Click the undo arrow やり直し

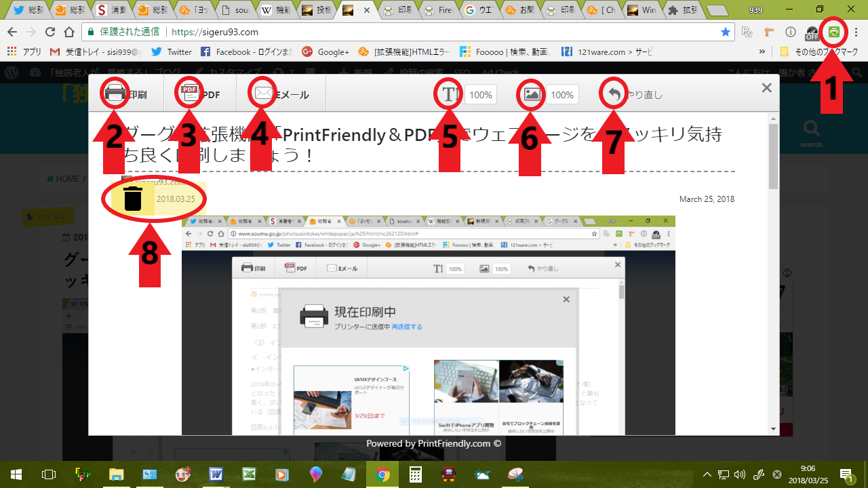pyautogui.click(x=613, y=95)
